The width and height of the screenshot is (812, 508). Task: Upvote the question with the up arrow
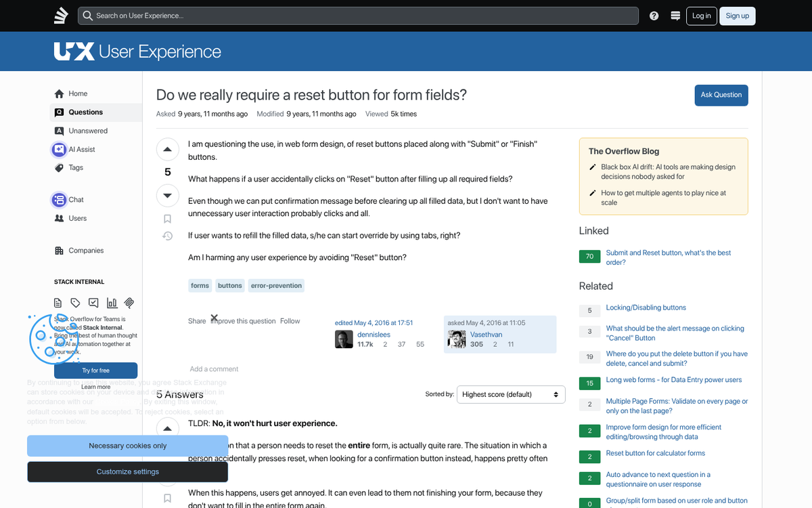tap(167, 148)
